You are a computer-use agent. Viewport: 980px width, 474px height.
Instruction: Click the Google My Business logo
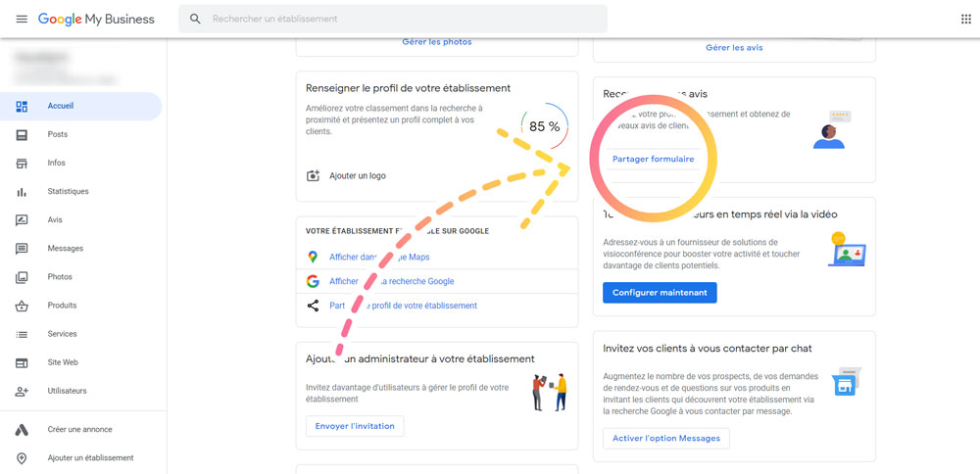[x=96, y=19]
